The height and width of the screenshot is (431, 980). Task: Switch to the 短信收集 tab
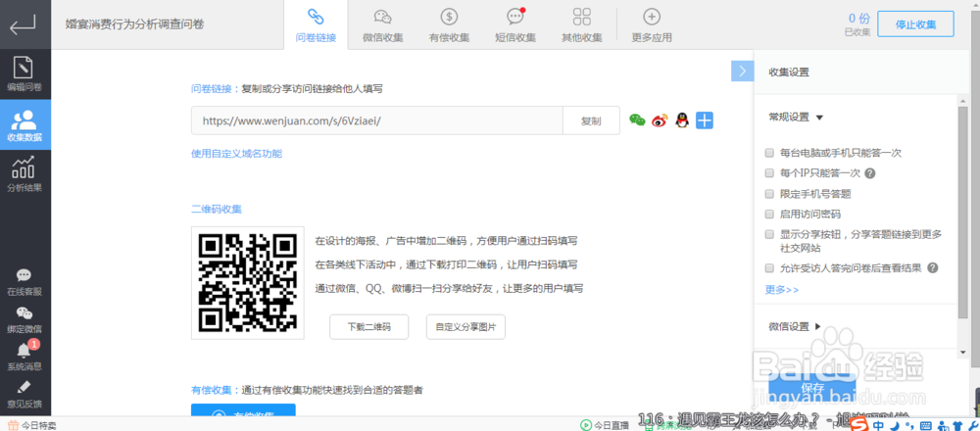click(x=515, y=25)
